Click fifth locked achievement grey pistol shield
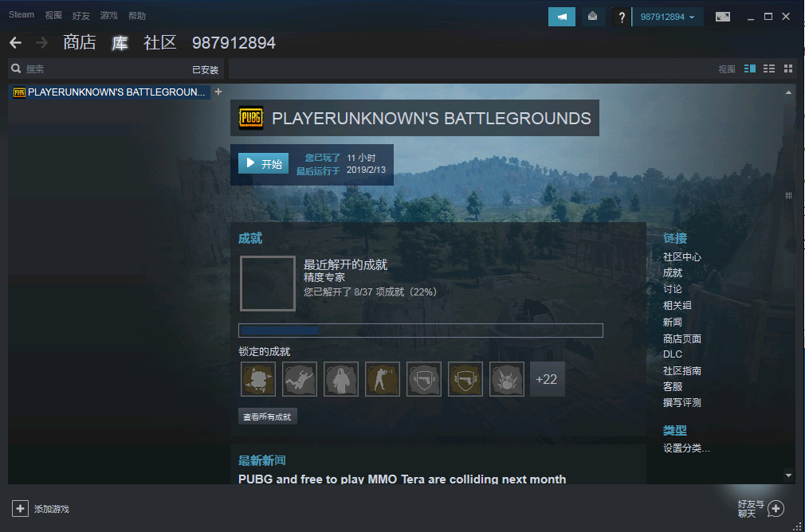The height and width of the screenshot is (532, 805). click(x=424, y=379)
